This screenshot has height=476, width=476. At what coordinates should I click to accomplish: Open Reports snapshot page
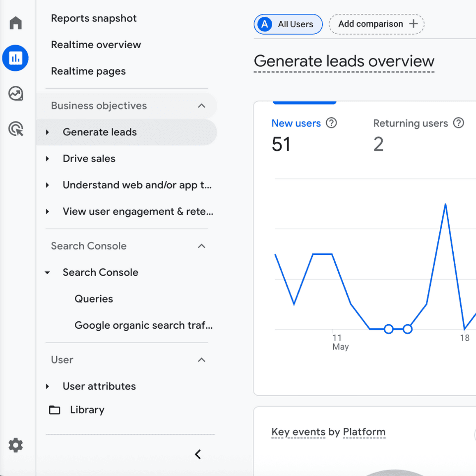point(94,18)
